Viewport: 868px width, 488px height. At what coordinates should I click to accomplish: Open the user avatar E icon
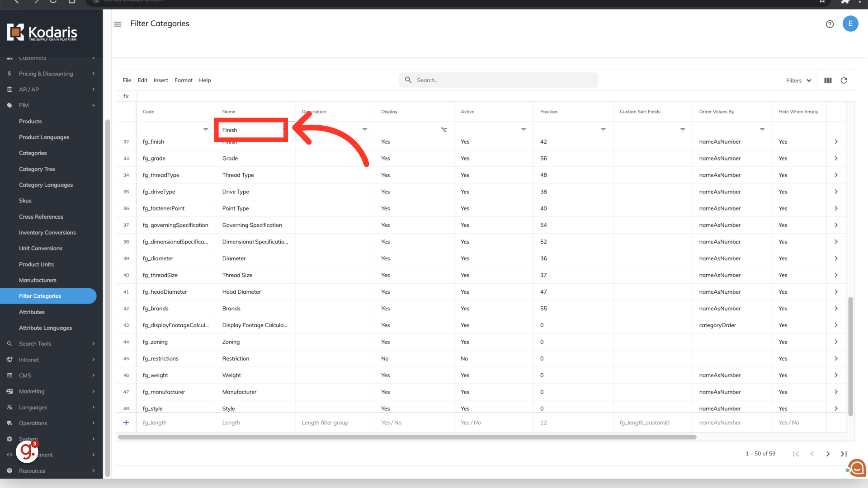pyautogui.click(x=850, y=23)
